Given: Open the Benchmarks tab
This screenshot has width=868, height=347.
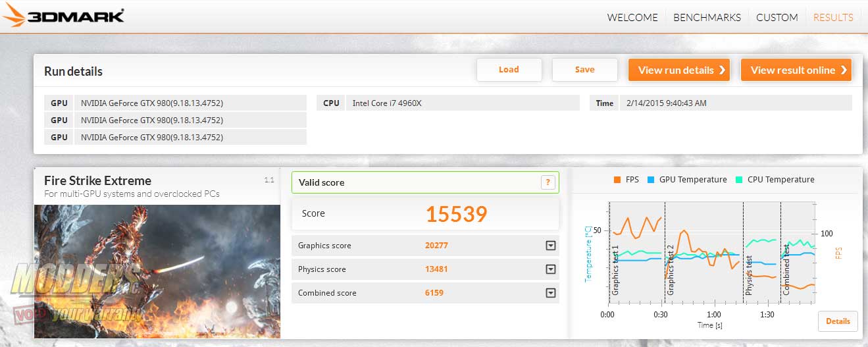Looking at the screenshot, I should tap(707, 17).
